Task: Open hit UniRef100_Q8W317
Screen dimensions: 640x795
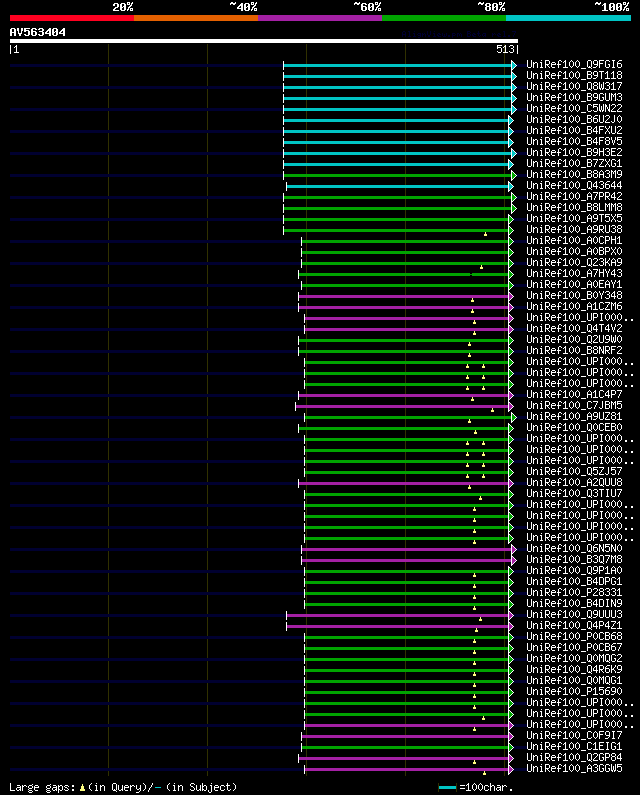Action: (574, 87)
